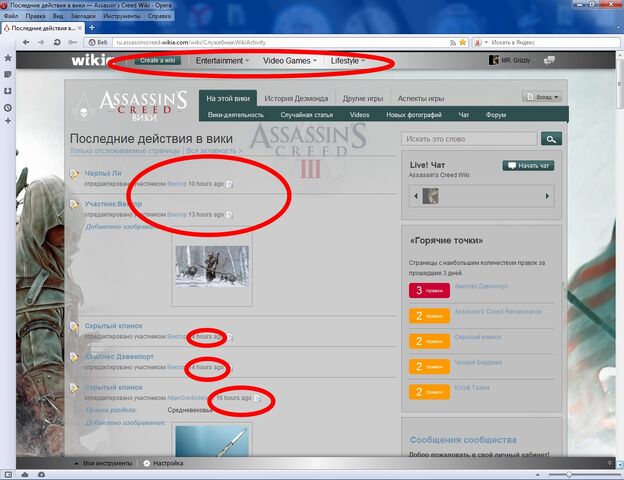Open the notes panel in Opera sidebar

tap(8, 74)
